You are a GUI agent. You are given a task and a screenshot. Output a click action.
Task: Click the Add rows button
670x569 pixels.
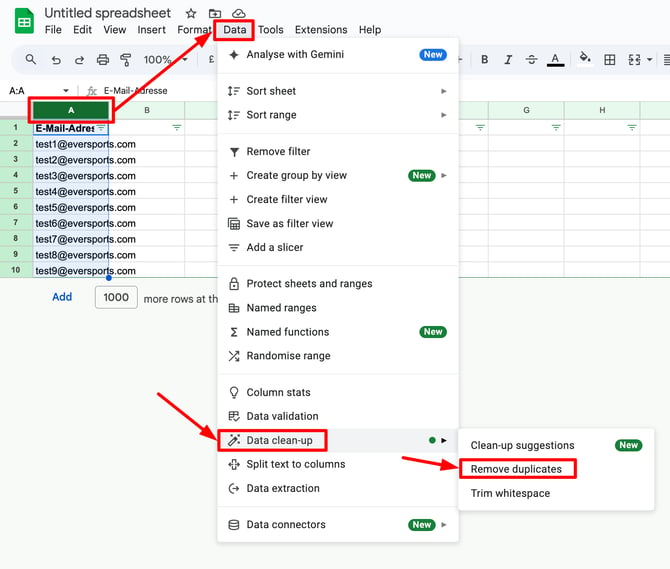coord(62,297)
